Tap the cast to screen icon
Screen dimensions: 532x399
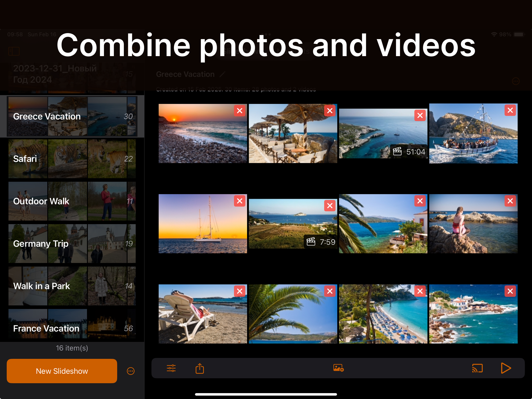[477, 368]
